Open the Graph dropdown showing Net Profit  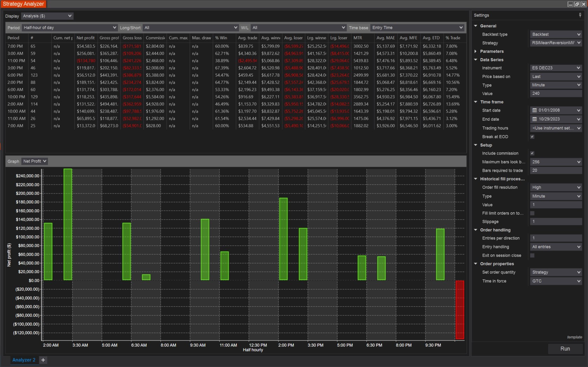[x=34, y=161]
